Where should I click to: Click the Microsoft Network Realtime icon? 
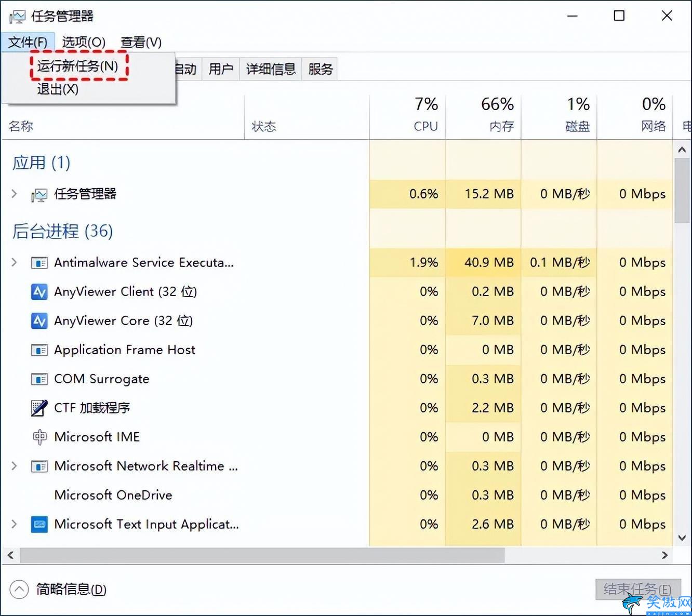click(x=39, y=466)
